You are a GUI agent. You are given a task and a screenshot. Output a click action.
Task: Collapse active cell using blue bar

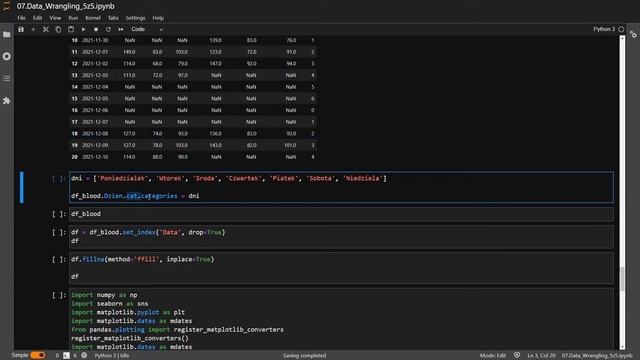[x=22, y=187]
